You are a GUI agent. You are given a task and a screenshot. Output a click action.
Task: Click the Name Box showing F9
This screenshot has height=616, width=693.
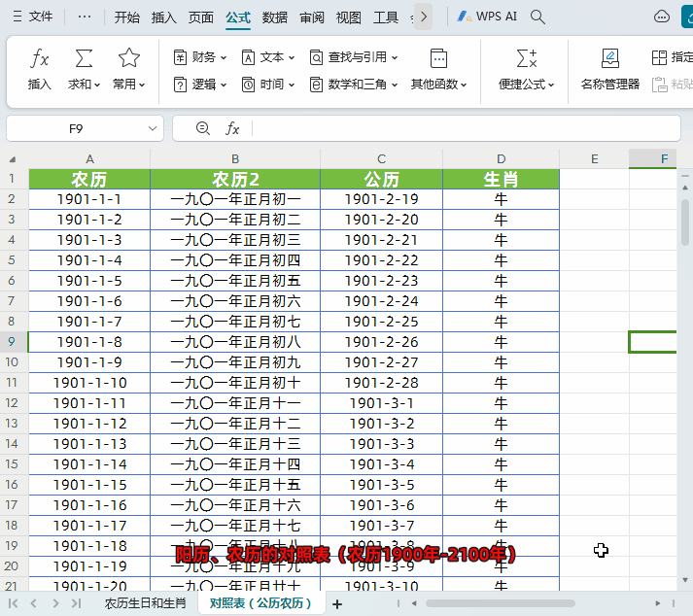coord(76,128)
